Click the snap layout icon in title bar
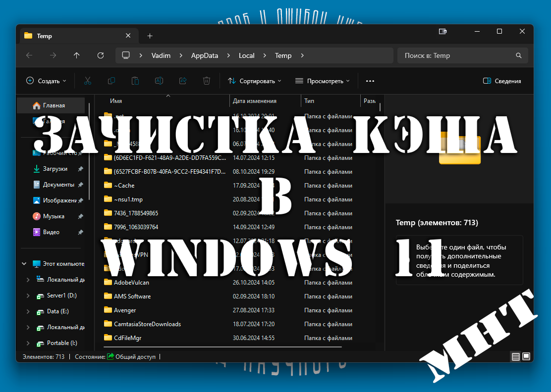Viewport: 551px width, 392px height. click(443, 32)
